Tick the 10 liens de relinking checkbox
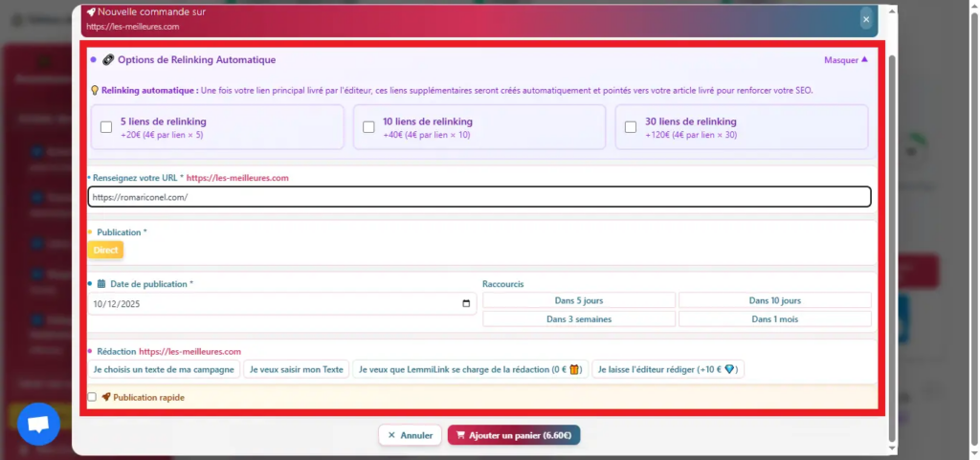 point(368,127)
